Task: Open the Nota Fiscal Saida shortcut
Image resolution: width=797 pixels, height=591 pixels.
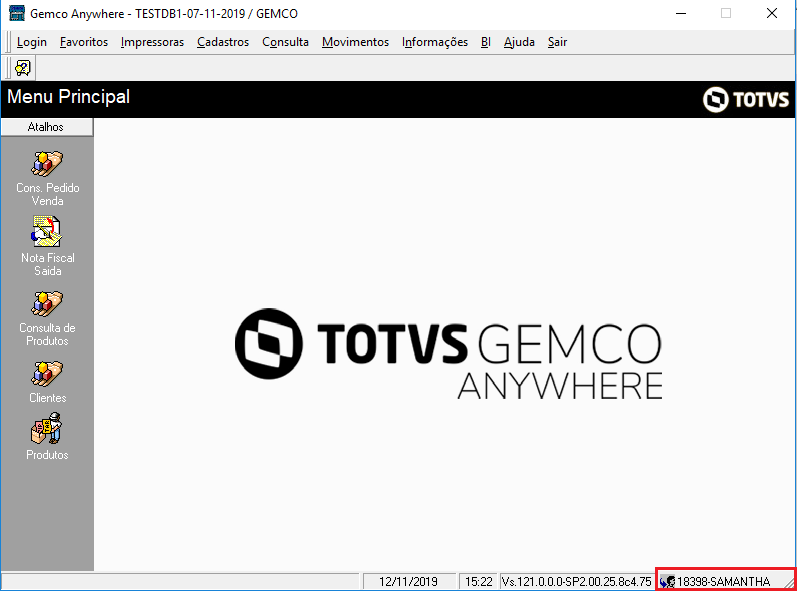Action: tap(47, 245)
